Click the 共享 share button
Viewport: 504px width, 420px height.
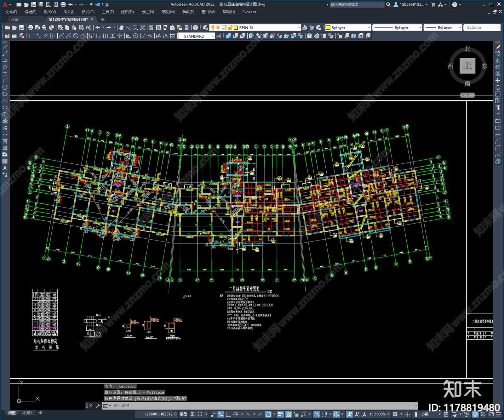click(102, 4)
